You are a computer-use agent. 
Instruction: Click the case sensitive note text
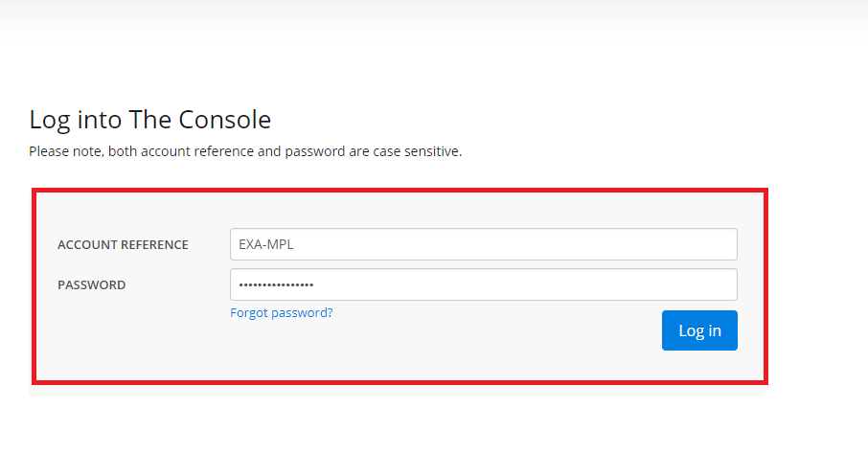245,151
